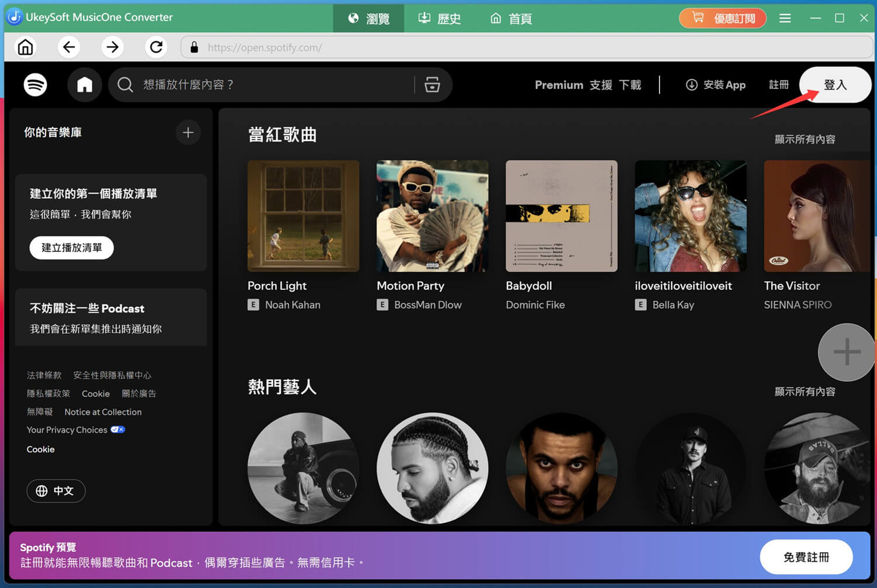
Task: Open the hamburger menu
Action: point(785,18)
